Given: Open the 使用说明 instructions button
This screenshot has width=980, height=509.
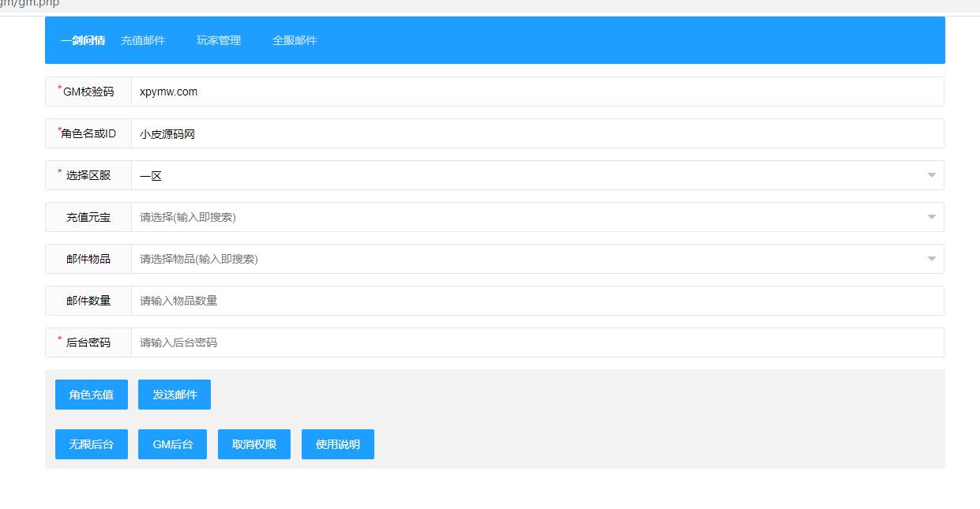Looking at the screenshot, I should [x=337, y=444].
